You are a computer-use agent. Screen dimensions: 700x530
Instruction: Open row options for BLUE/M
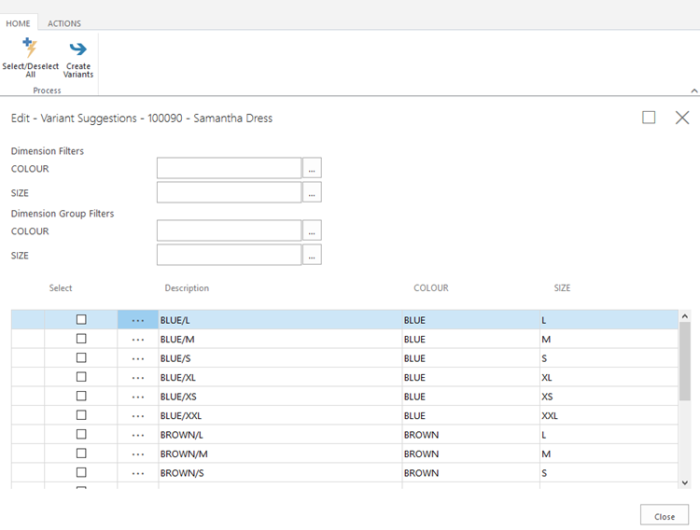138,339
